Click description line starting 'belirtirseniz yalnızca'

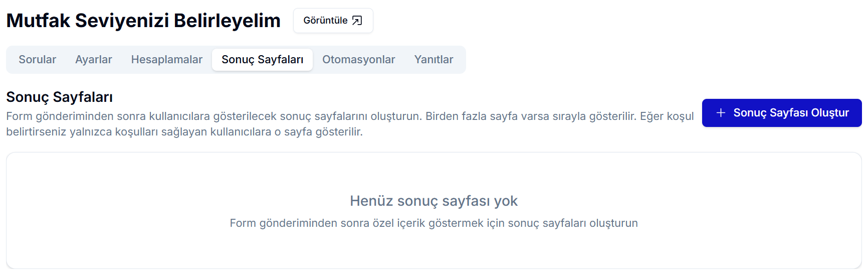(184, 132)
